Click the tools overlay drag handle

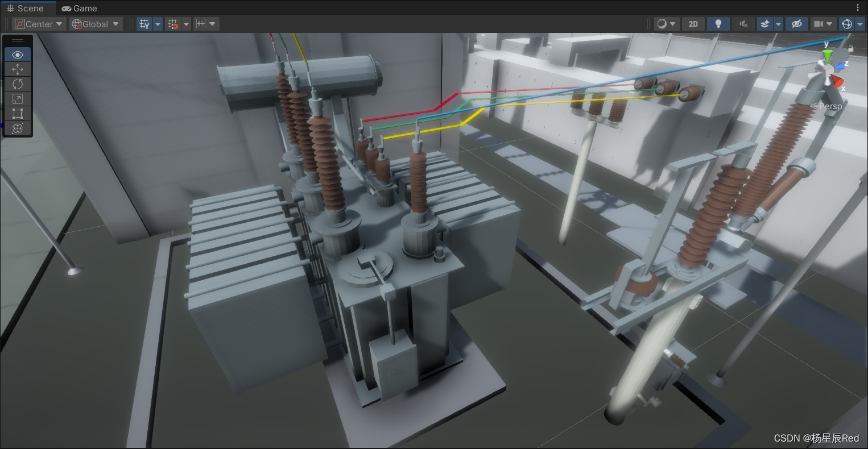coord(18,41)
